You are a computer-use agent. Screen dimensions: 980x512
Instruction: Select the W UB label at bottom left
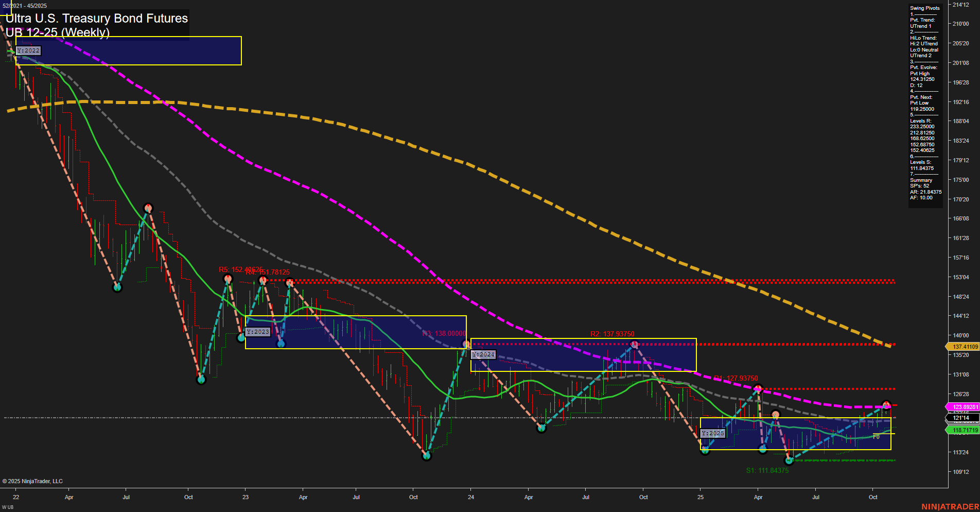point(8,506)
